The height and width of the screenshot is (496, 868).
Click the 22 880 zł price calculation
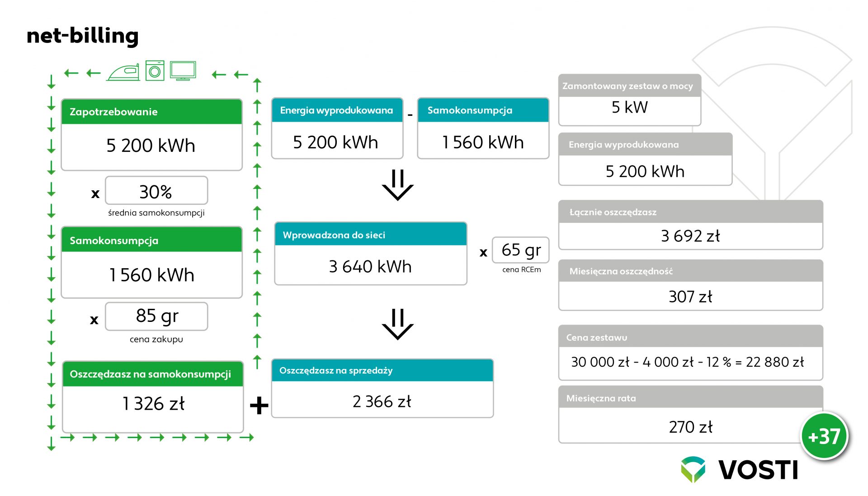(688, 362)
